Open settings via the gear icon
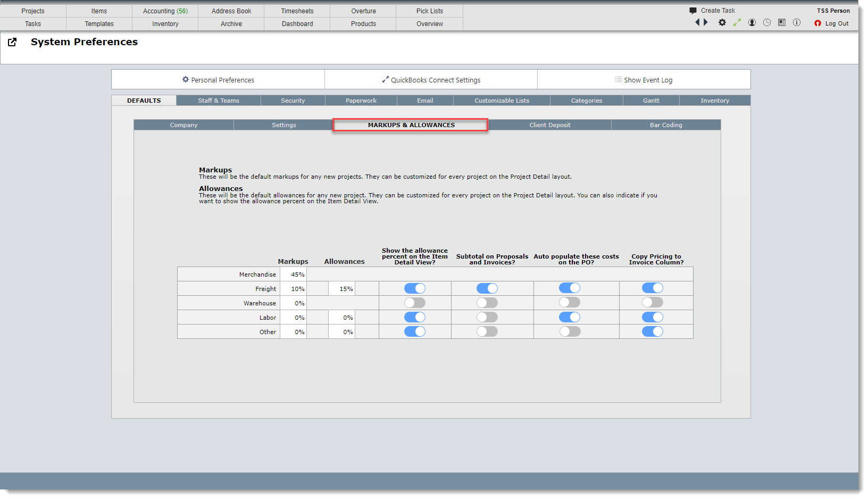The height and width of the screenshot is (499, 868). [x=722, y=22]
